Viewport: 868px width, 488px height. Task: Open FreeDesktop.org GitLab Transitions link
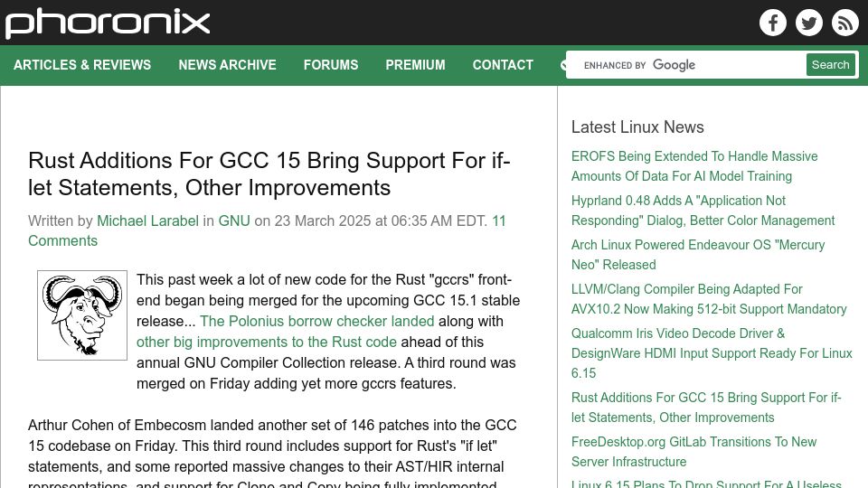[693, 452]
